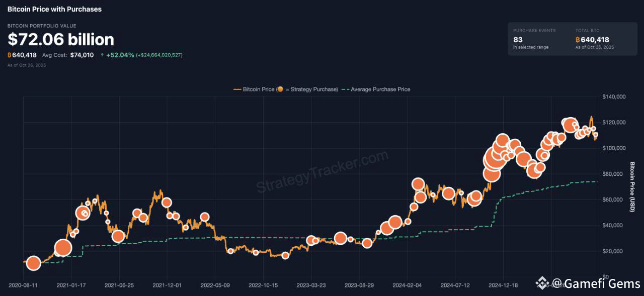Screen dimensions: 644x296
Task: Click the '2021-01-17' x-axis date
Action: click(71, 285)
